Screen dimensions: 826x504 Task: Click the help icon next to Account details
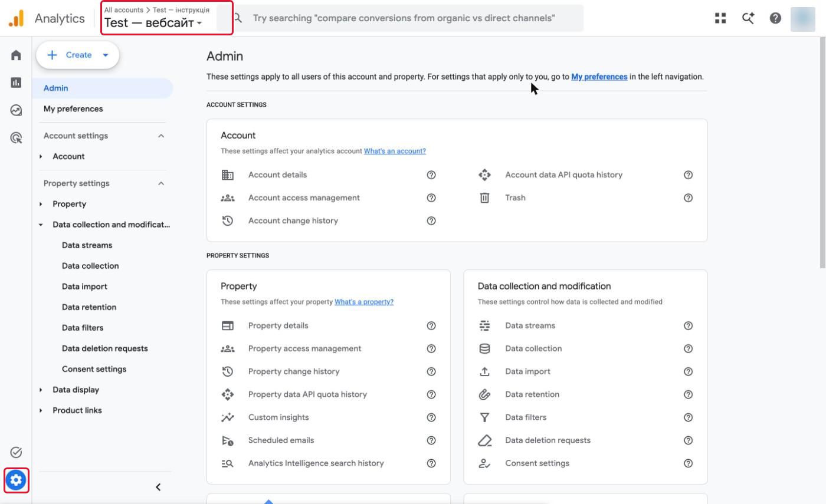tap(431, 175)
